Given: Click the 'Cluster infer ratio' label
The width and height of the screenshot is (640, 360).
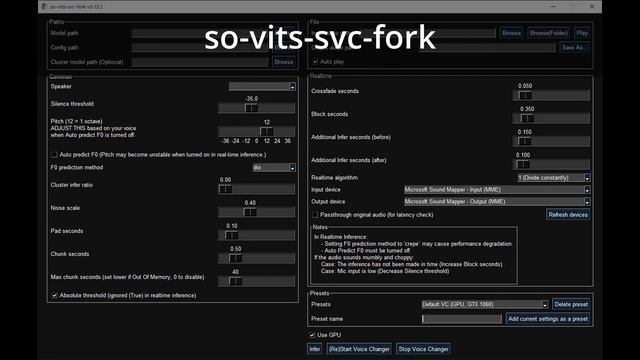Looking at the screenshot, I should (71, 185).
